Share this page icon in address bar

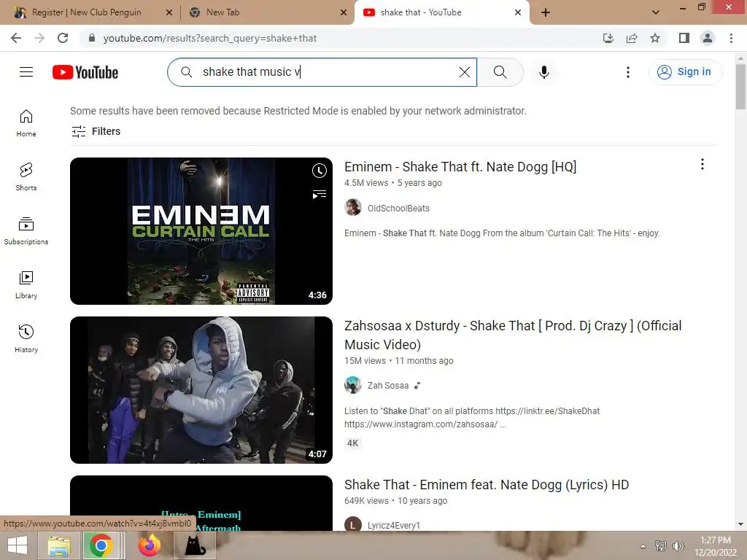(632, 38)
